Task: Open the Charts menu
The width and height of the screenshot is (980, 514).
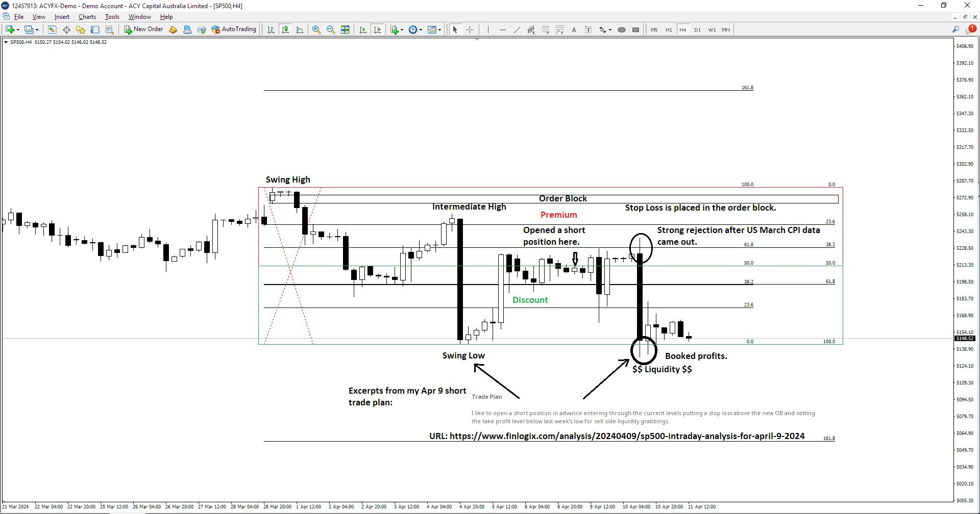Action: [x=87, y=17]
